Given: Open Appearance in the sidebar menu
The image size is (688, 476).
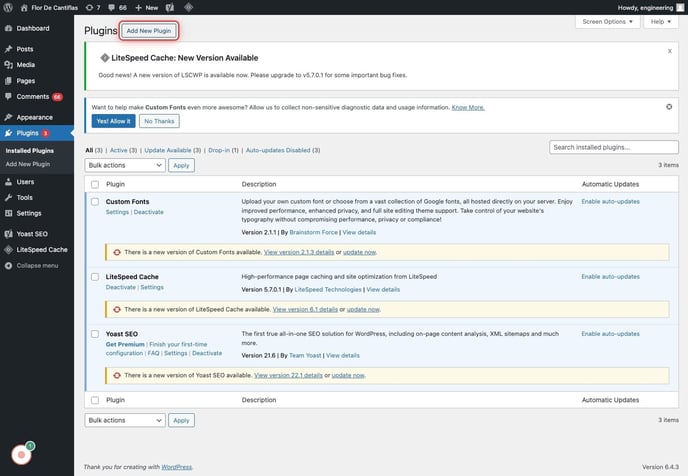Looking at the screenshot, I should coord(34,115).
